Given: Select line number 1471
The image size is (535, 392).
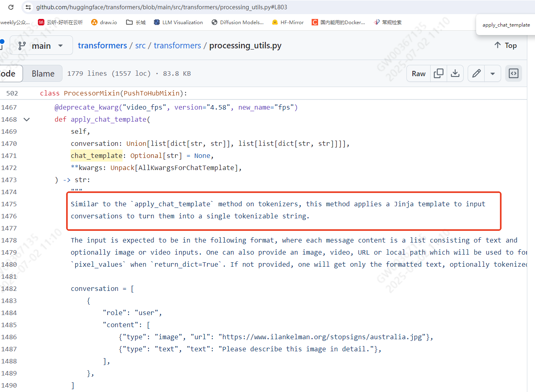Looking at the screenshot, I should point(9,156).
